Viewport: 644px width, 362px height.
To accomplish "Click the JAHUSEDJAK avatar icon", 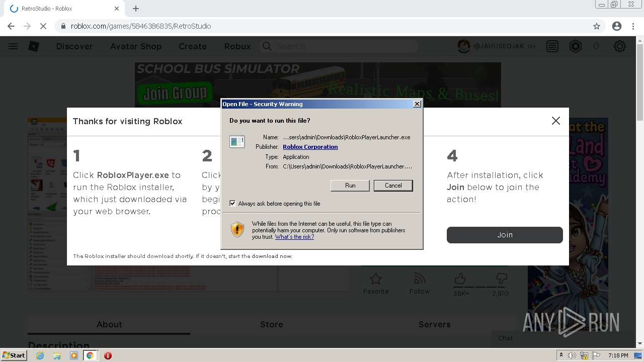I will click(463, 46).
